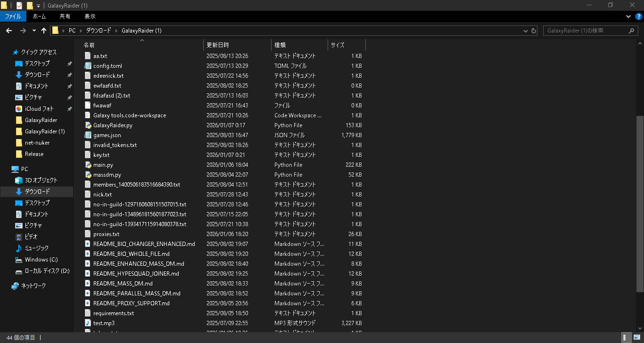Open iCloud フォト in Quick Access
This screenshot has width=644, height=343.
pos(39,109)
